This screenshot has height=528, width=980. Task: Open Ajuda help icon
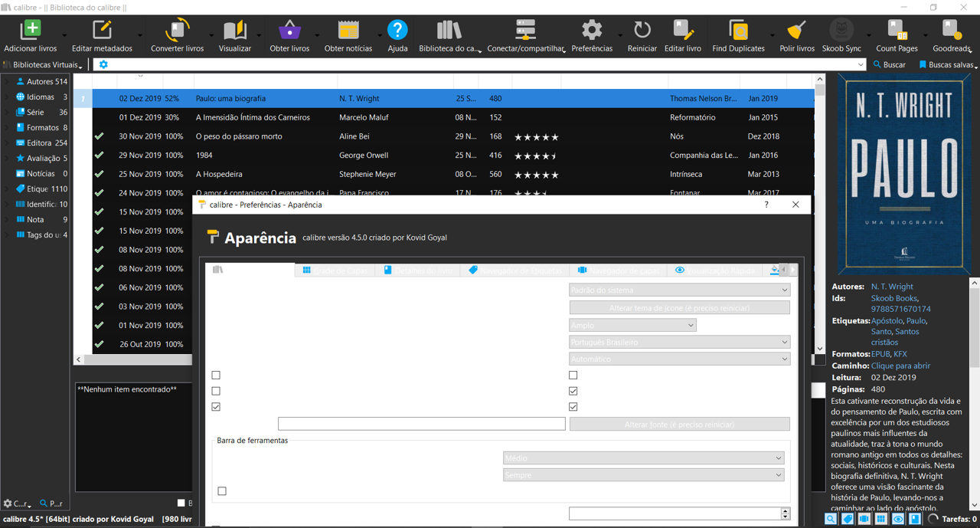[397, 31]
